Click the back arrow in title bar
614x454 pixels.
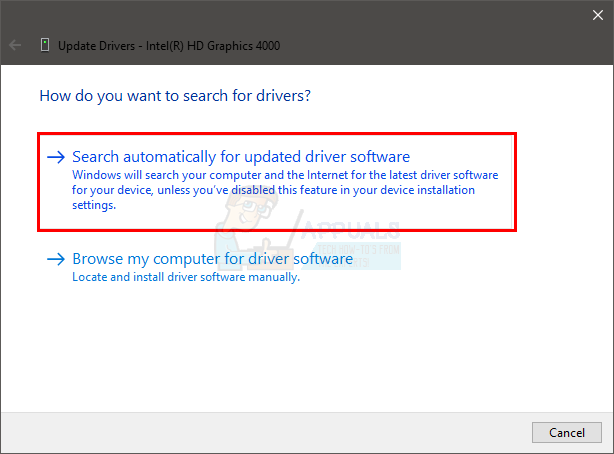pos(15,45)
